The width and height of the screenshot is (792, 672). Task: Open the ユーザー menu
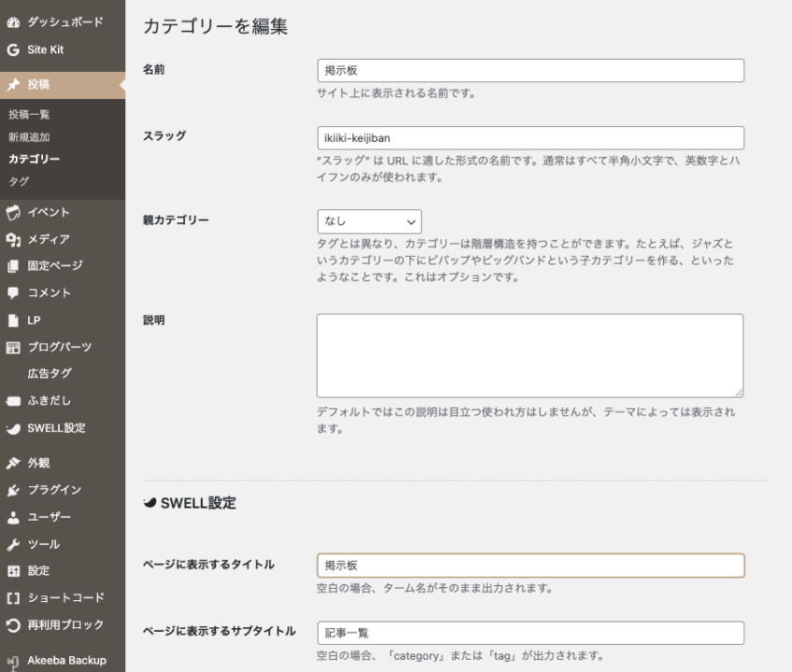[x=63, y=517]
